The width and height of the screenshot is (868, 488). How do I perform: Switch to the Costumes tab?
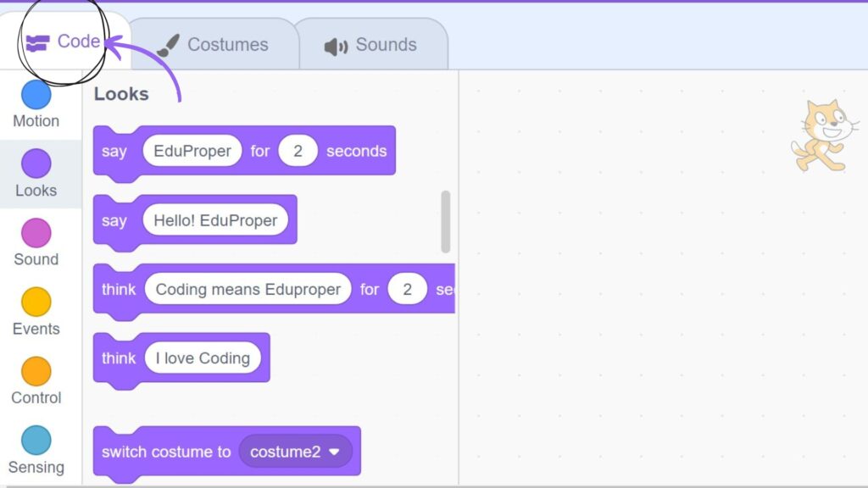[214, 44]
